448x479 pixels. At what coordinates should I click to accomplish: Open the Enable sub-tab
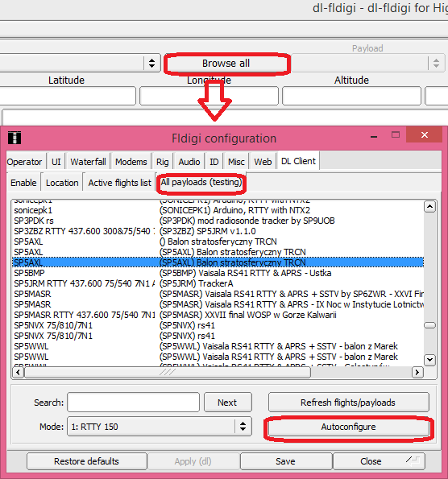pyautogui.click(x=23, y=183)
